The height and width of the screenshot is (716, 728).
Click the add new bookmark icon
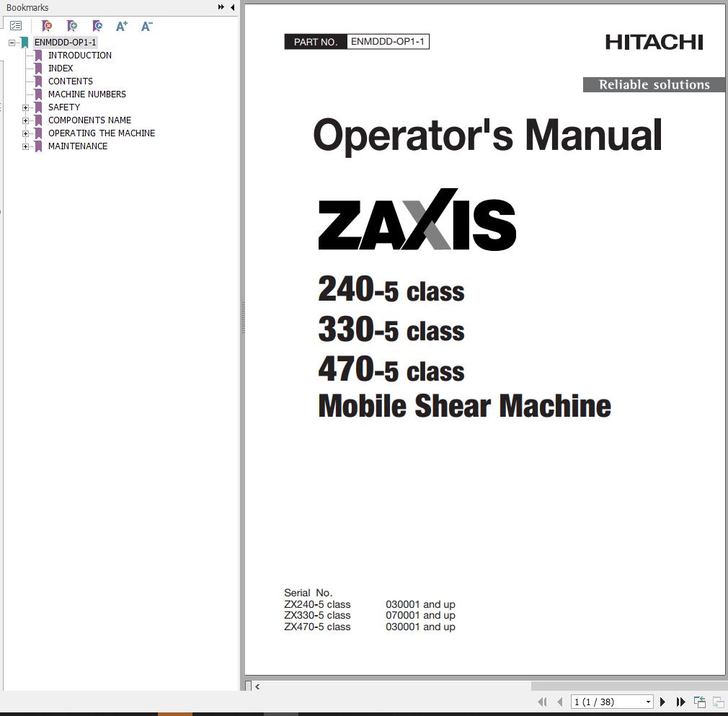72,26
